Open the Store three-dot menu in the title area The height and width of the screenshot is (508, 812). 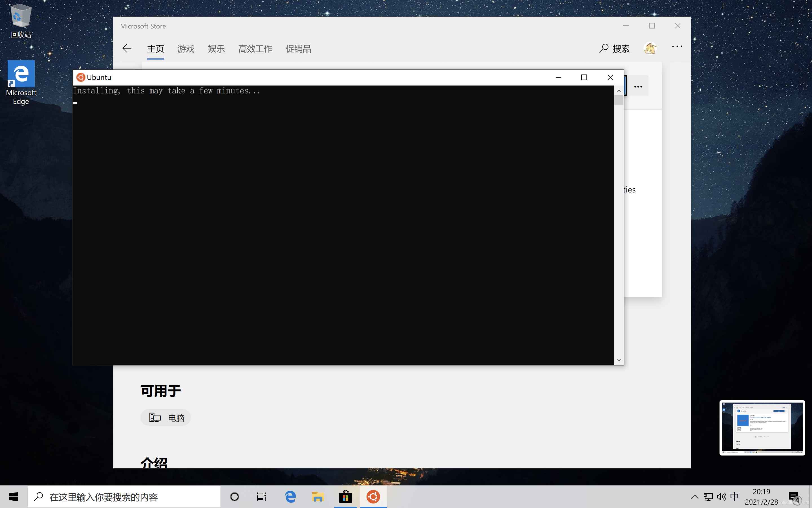(x=677, y=46)
